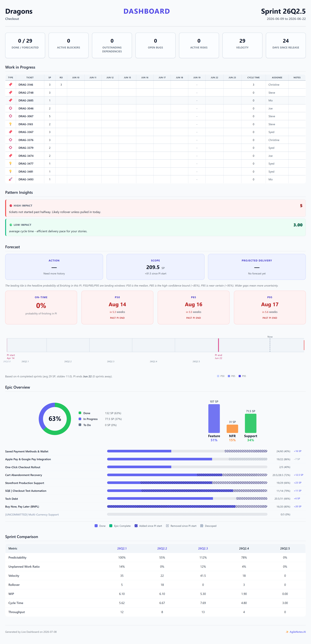Click the lightbulb icon for DRAG-3481
The width and height of the screenshot is (311, 644).
click(x=10, y=171)
